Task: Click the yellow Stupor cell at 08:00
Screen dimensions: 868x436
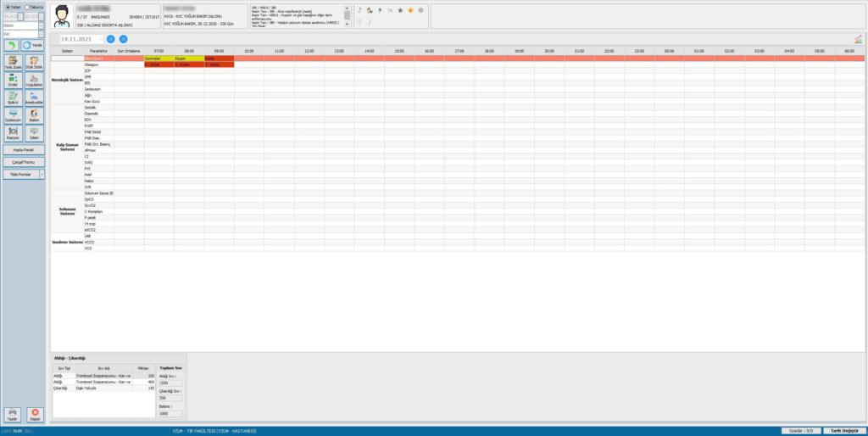Action: pyautogui.click(x=189, y=59)
